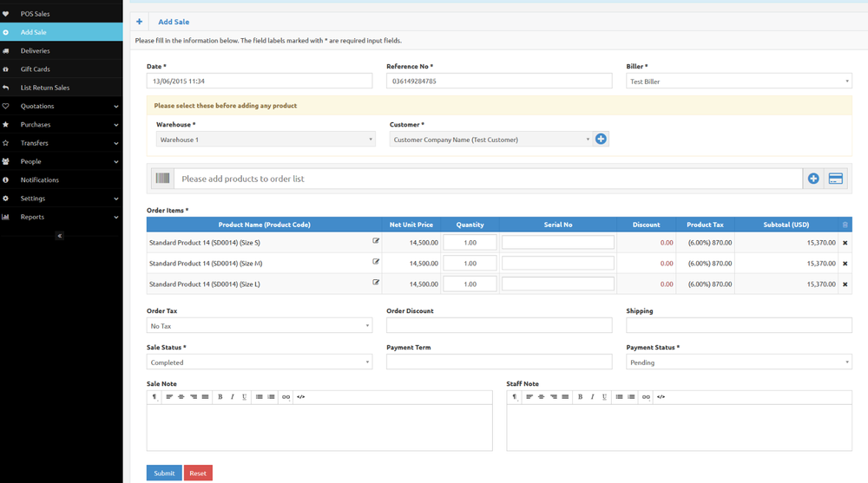Open the Order Tax dropdown
Viewport: 868px width, 483px height.
pyautogui.click(x=259, y=326)
